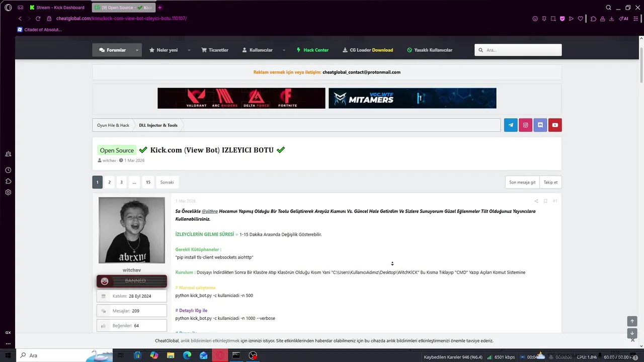The image size is (644, 362).
Task: Reload the current page
Action: tap(38, 19)
